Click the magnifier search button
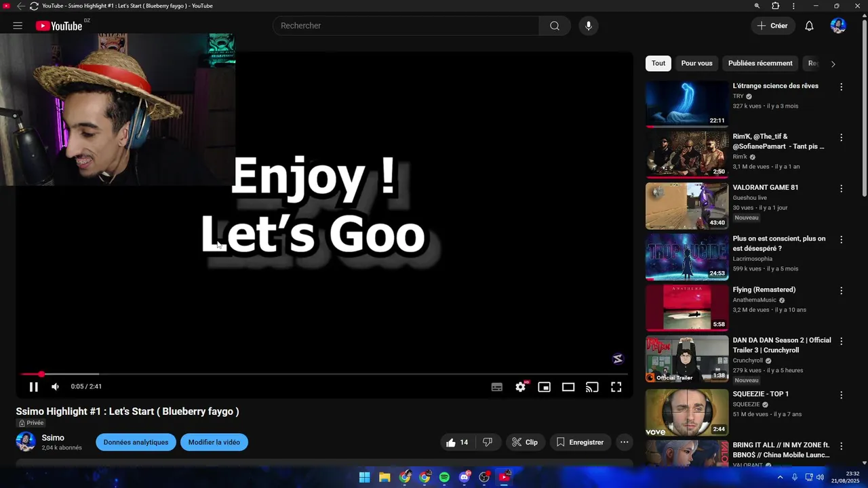Viewport: 868px width, 488px height. (x=555, y=26)
